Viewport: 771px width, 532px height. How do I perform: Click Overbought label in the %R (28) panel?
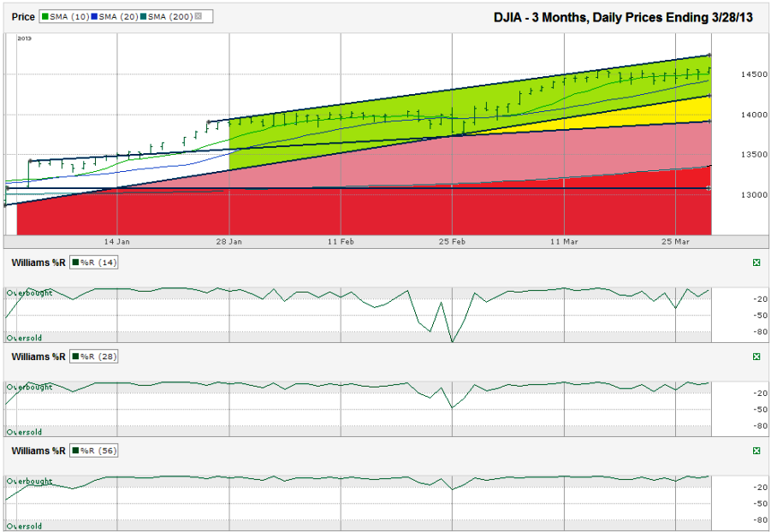click(29, 387)
